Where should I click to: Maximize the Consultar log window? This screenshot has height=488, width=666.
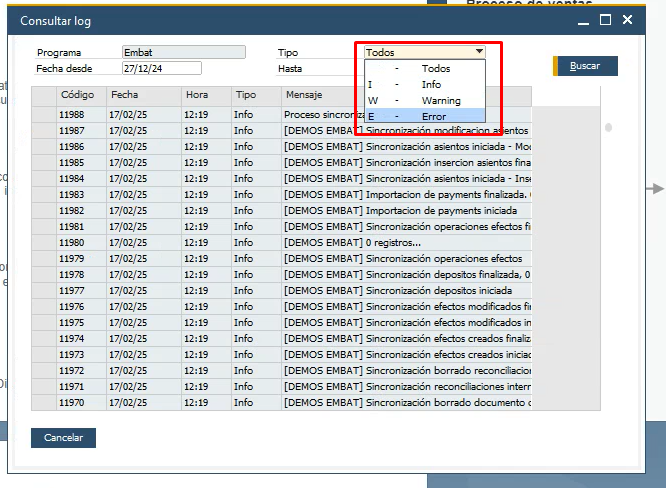tap(605, 20)
